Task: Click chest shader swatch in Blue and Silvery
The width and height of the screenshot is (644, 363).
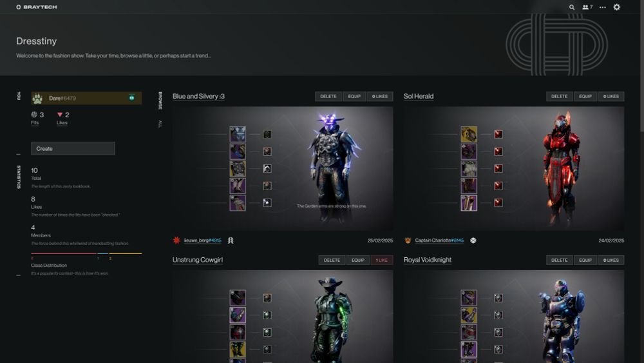Action: click(267, 168)
